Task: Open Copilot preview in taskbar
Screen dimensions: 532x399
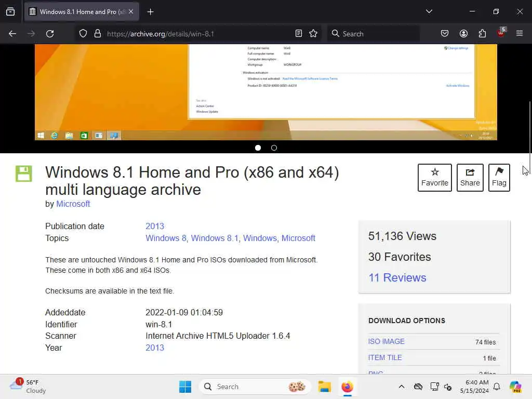Action: 515,387
